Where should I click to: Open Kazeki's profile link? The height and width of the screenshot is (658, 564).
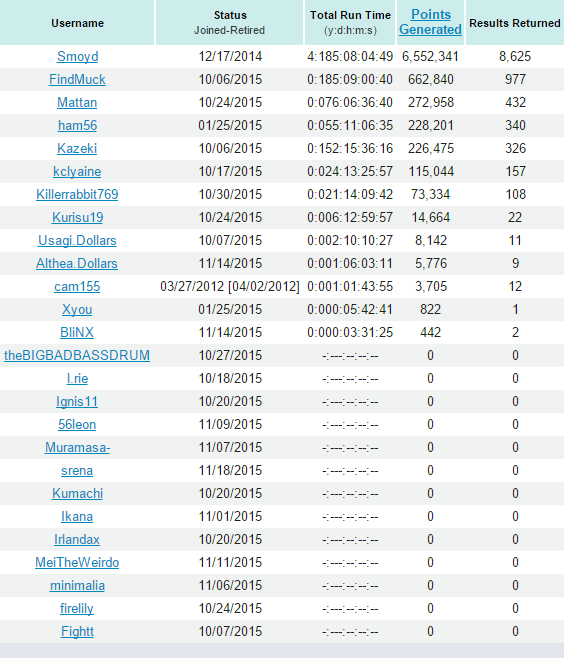[x=77, y=149]
